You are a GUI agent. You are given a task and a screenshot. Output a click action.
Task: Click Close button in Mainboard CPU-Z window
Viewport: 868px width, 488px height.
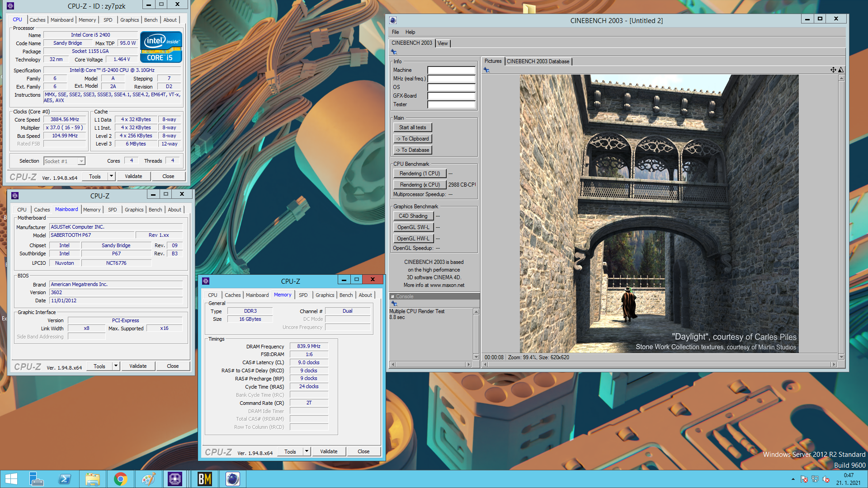[173, 366]
